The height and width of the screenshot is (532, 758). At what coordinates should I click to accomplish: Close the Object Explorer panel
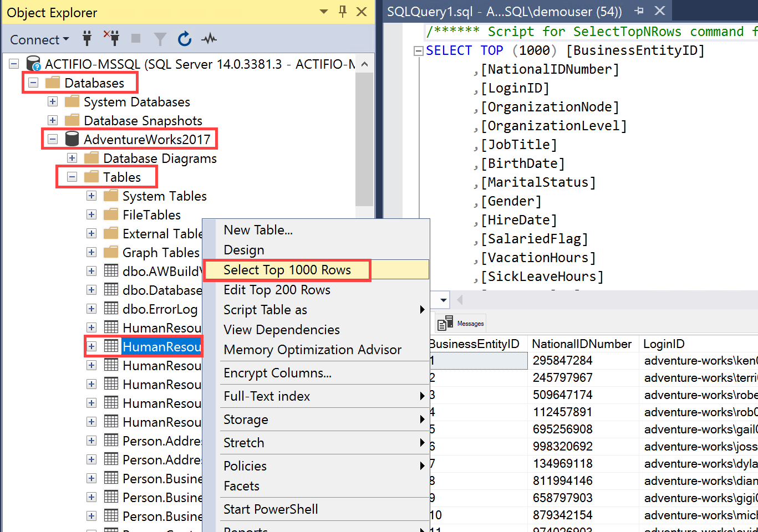362,12
